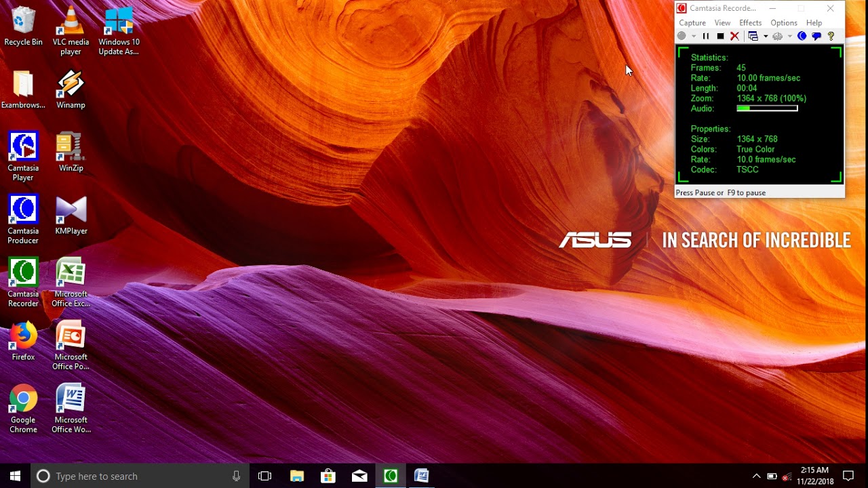Viewport: 868px width, 488px height.
Task: Click the blue speech bubble toolbar icon
Action: coord(816,36)
